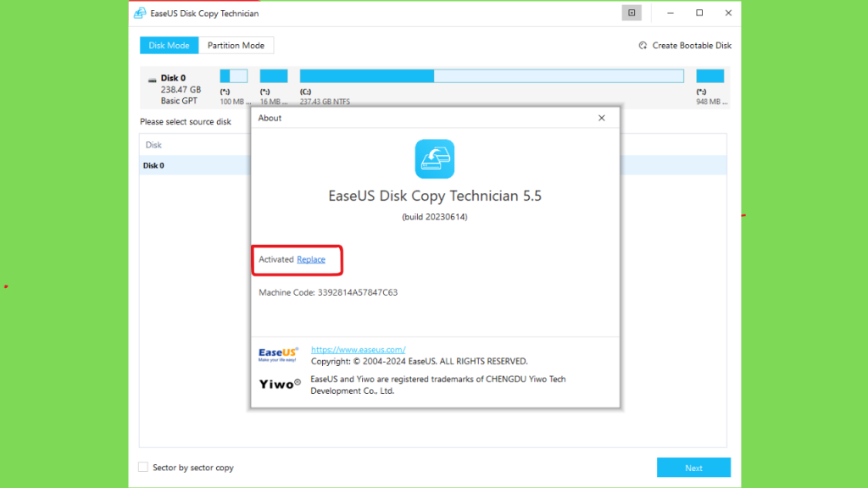
Task: Click the Next button
Action: (x=693, y=468)
